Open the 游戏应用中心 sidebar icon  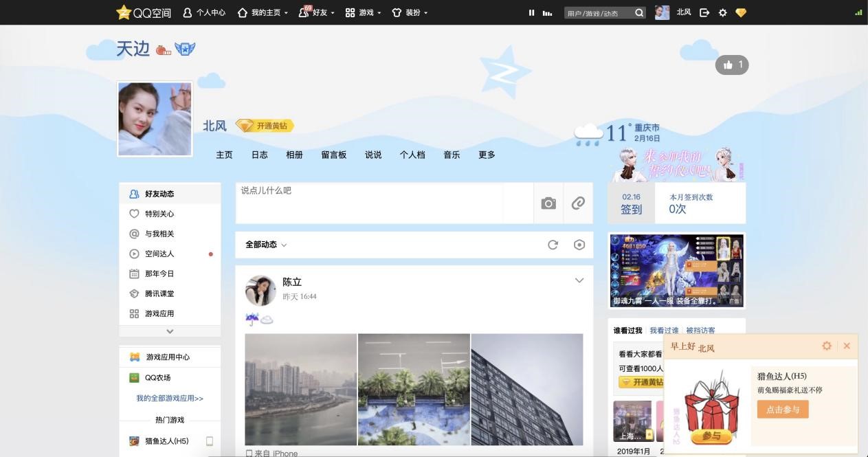134,357
